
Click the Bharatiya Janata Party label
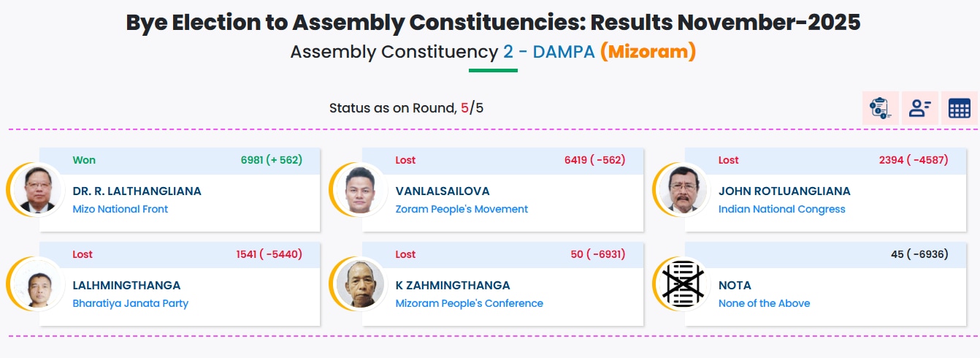tap(130, 303)
